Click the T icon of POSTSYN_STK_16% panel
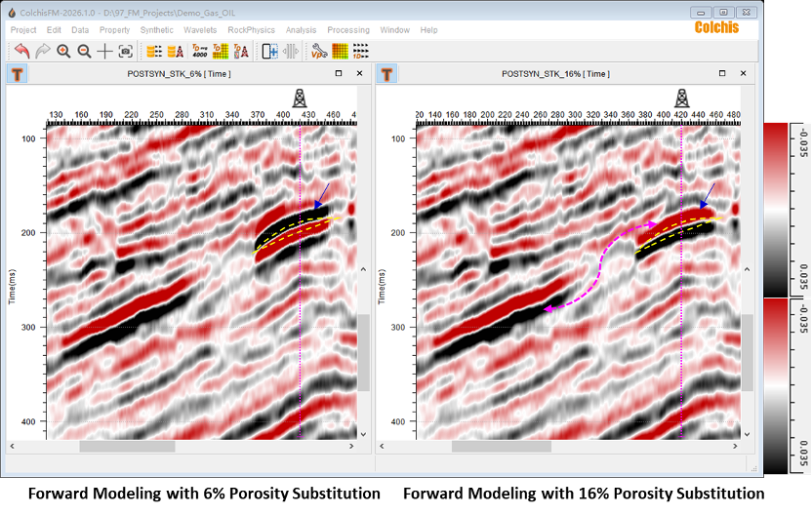 (386, 74)
